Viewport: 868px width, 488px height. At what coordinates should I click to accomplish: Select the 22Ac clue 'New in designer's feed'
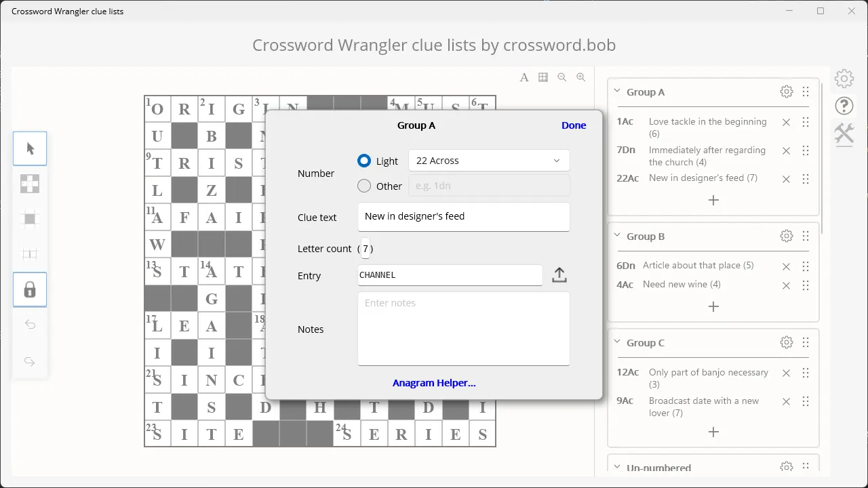(703, 178)
